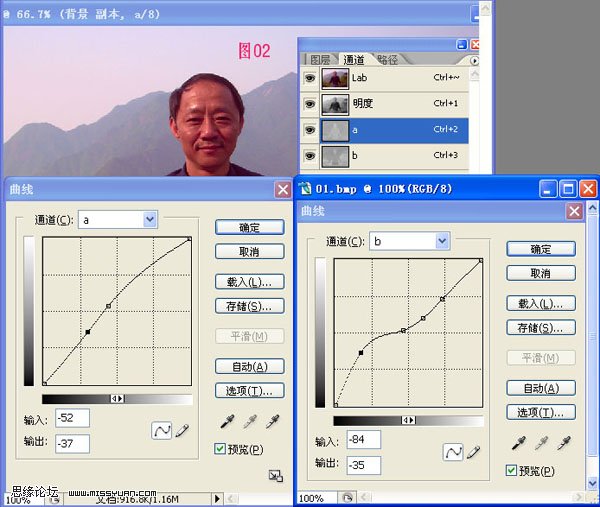Click 自动(A) in b curves dialog

point(541,388)
